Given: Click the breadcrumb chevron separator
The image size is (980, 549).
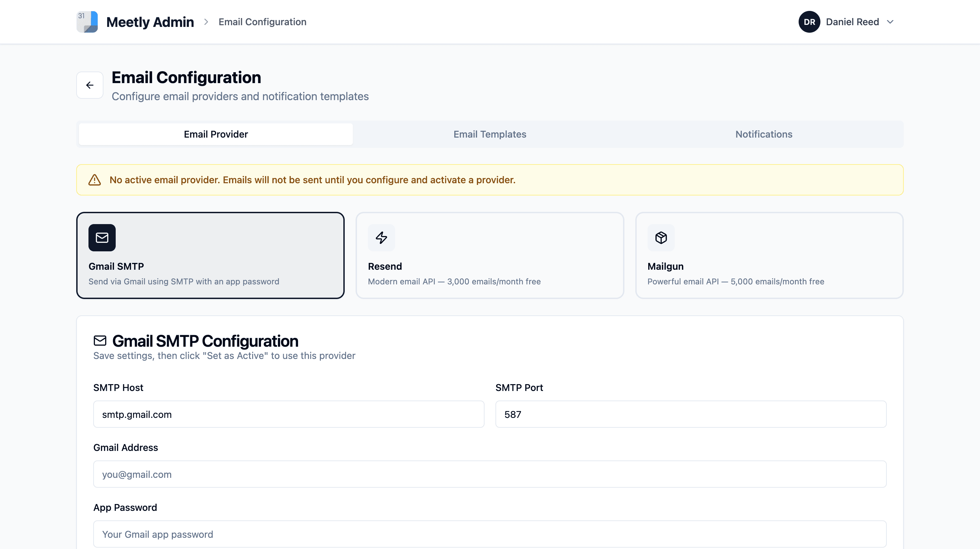Looking at the screenshot, I should pos(206,22).
